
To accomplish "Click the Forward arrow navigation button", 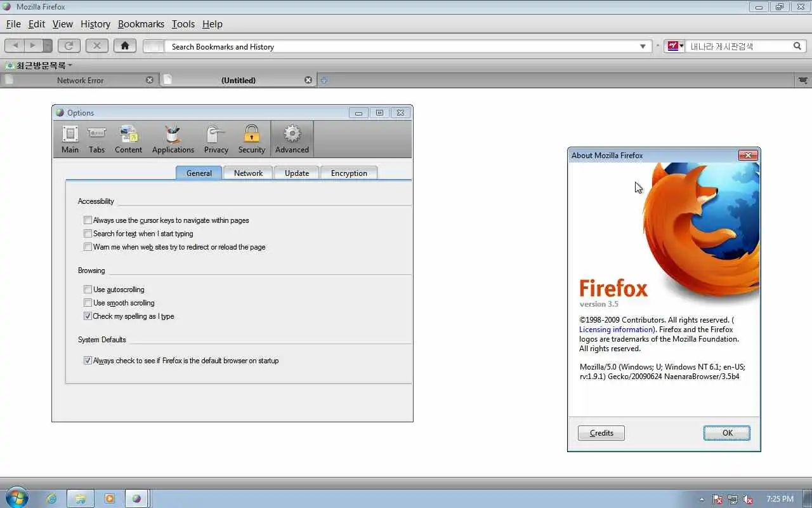I will coord(33,46).
